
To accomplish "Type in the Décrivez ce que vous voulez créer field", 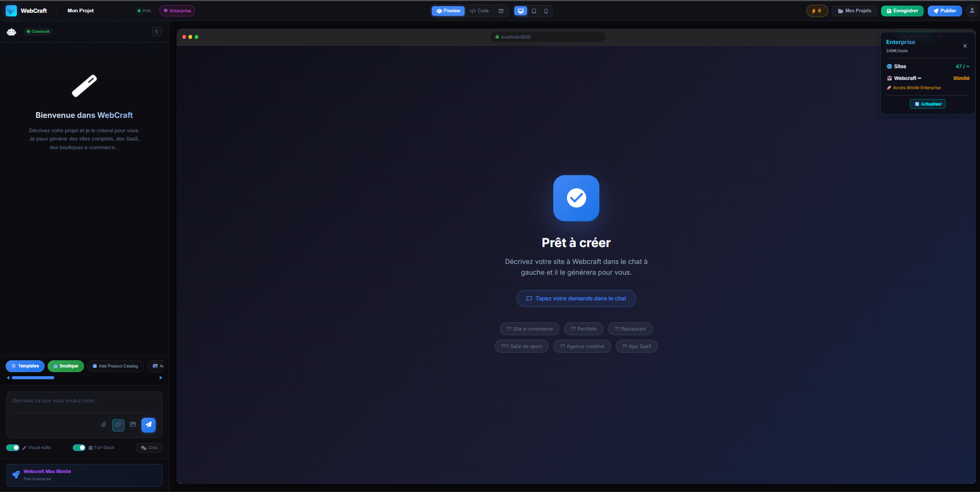I will (x=84, y=401).
